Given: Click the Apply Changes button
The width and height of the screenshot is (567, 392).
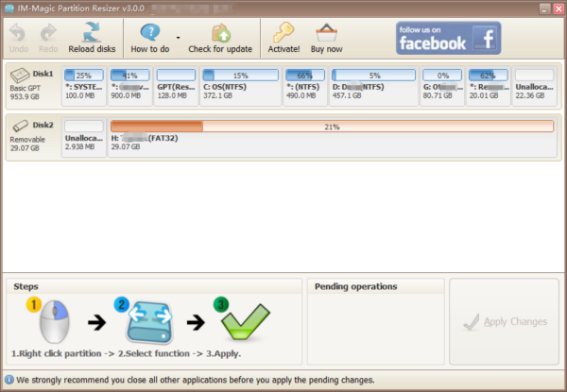Looking at the screenshot, I should 504,321.
